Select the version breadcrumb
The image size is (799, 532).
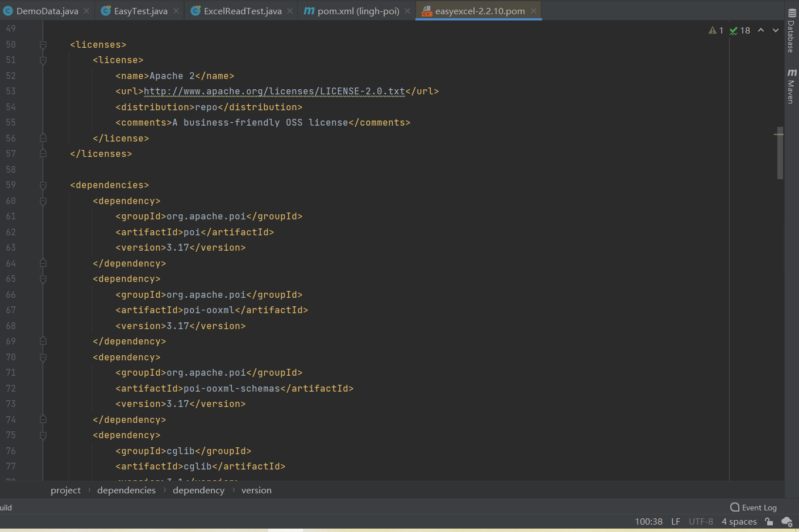coord(256,490)
